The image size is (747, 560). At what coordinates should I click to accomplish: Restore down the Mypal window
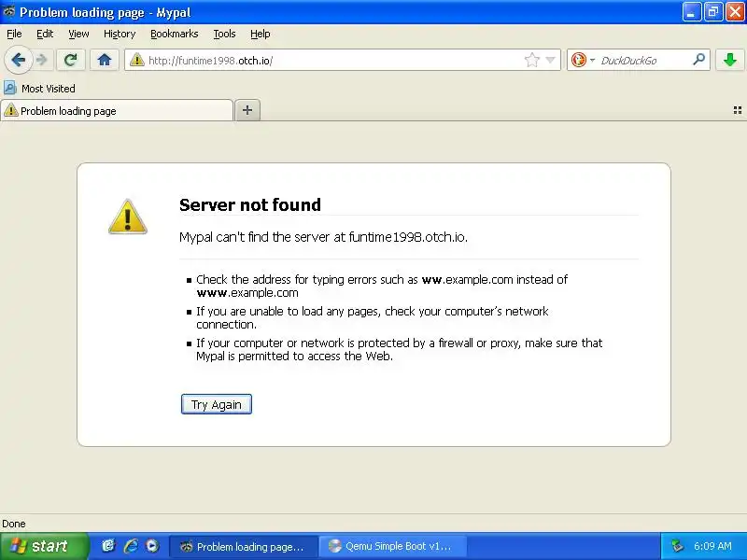(713, 12)
